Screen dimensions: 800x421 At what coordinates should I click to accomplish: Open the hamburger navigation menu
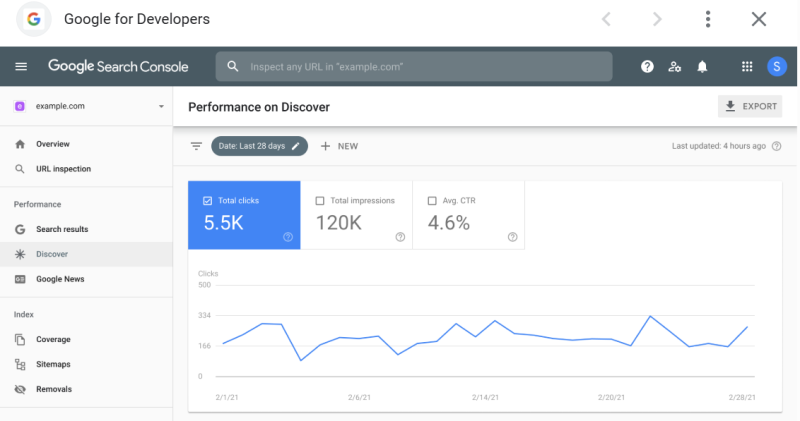point(21,66)
